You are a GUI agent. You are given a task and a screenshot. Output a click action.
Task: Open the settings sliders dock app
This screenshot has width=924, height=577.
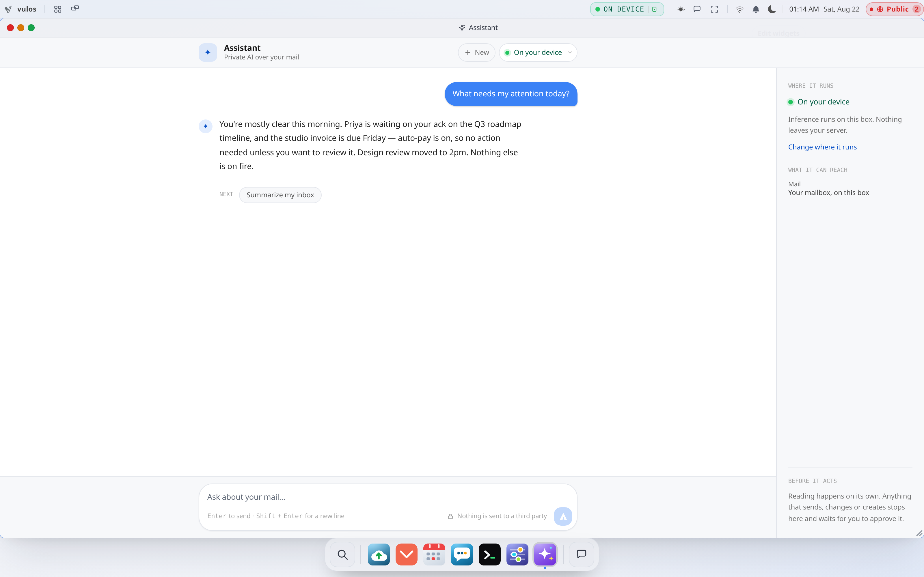517,554
